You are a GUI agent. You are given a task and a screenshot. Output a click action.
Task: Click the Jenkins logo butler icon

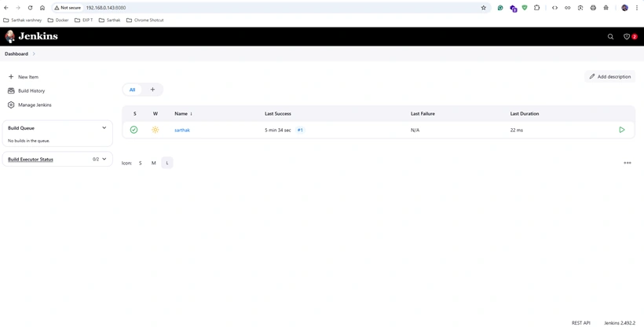[10, 37]
